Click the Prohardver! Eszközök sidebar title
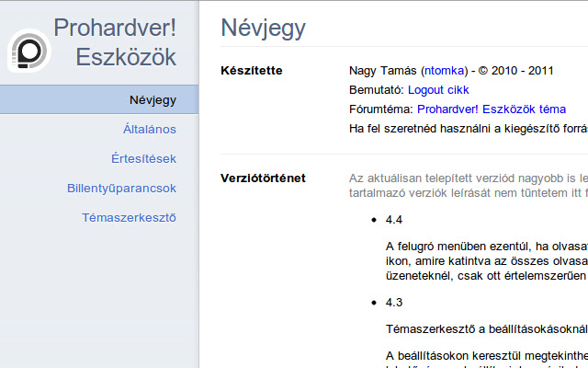Image resolution: width=588 pixels, height=368 pixels. click(x=115, y=42)
